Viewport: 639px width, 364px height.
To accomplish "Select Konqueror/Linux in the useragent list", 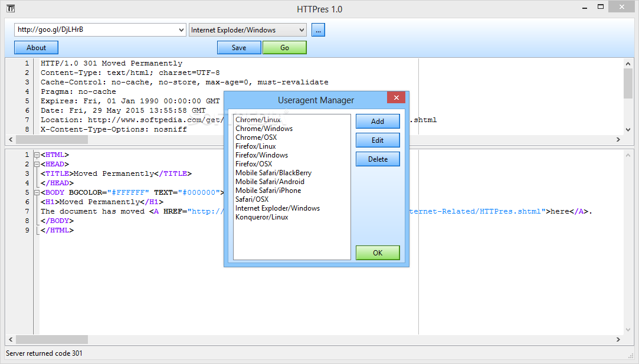I will 261,217.
